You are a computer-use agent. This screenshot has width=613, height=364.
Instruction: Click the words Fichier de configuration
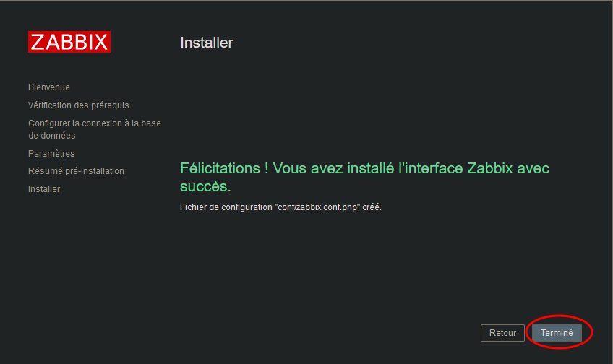pos(226,207)
